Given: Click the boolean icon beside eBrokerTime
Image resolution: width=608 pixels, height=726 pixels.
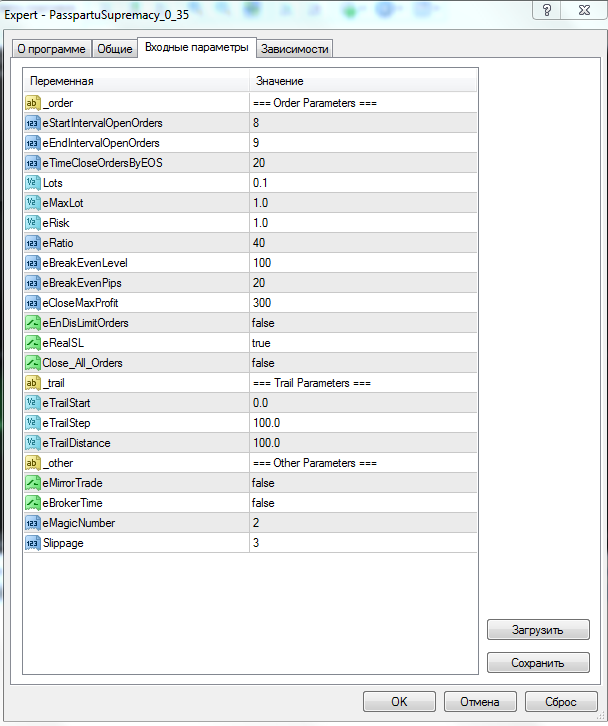Looking at the screenshot, I should coord(32,503).
